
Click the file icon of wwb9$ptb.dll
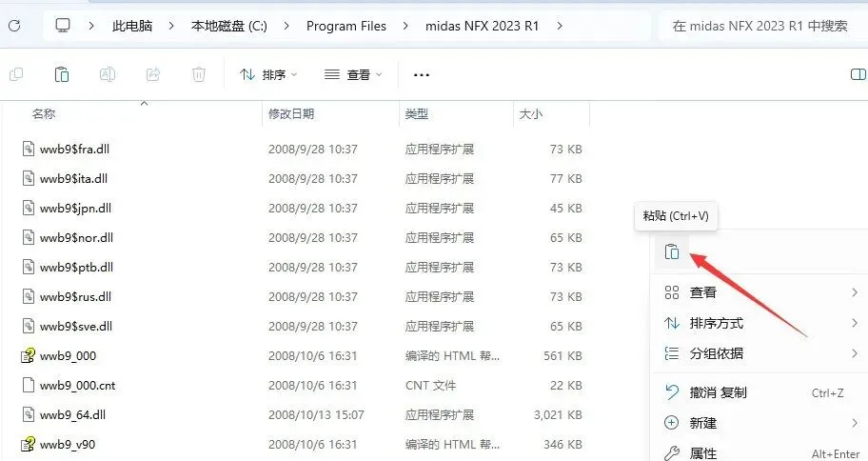pos(29,267)
